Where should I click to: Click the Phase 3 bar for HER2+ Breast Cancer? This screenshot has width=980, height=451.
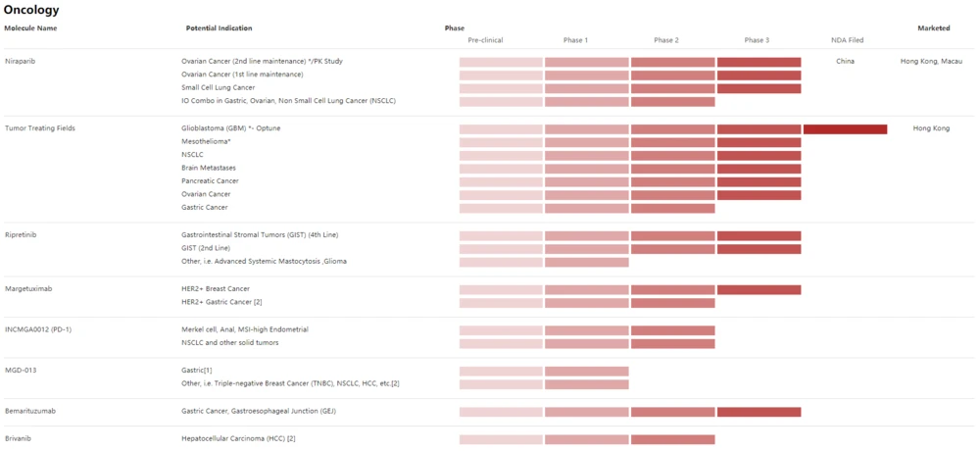[759, 289]
